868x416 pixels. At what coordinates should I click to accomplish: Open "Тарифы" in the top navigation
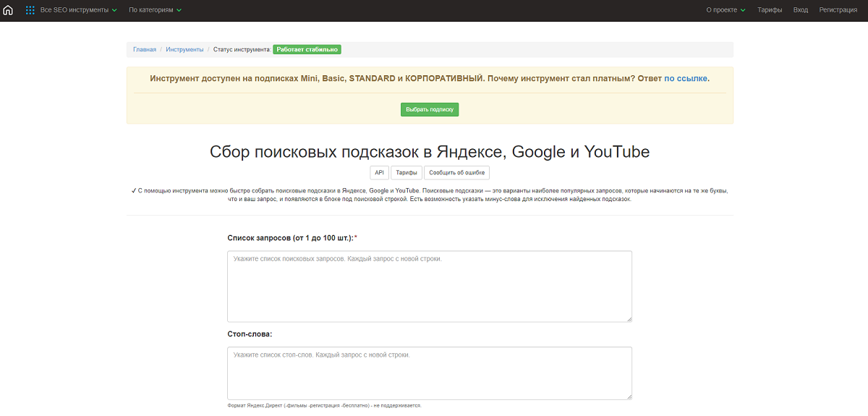770,10
